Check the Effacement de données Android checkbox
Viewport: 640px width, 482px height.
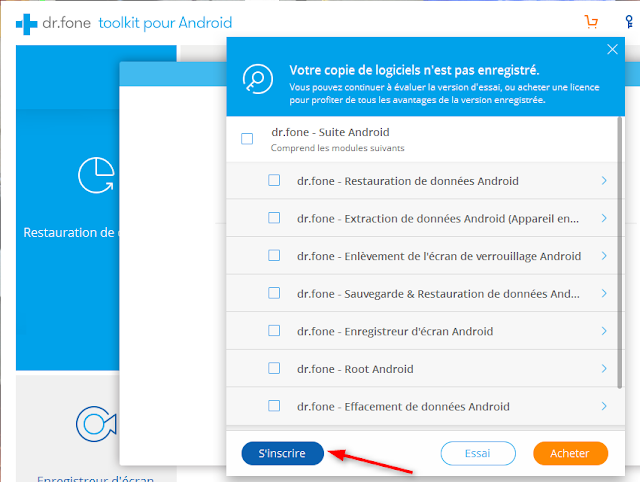point(274,406)
